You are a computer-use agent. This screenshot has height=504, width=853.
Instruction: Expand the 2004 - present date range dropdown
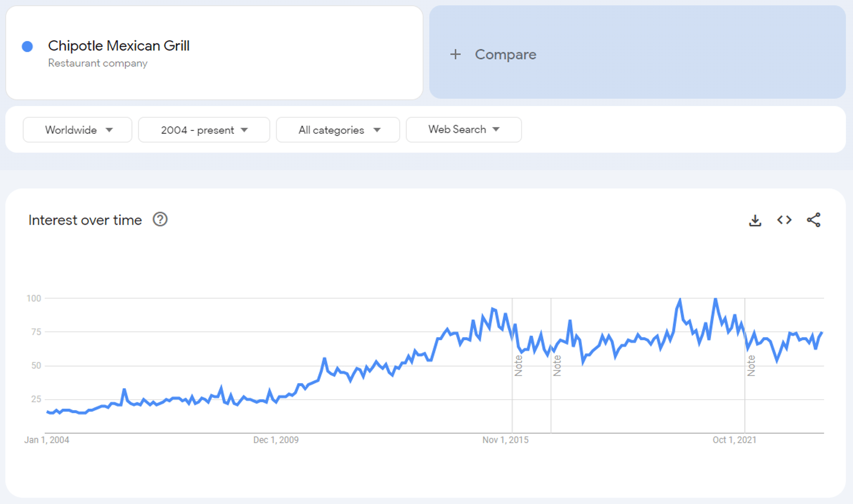(x=204, y=130)
